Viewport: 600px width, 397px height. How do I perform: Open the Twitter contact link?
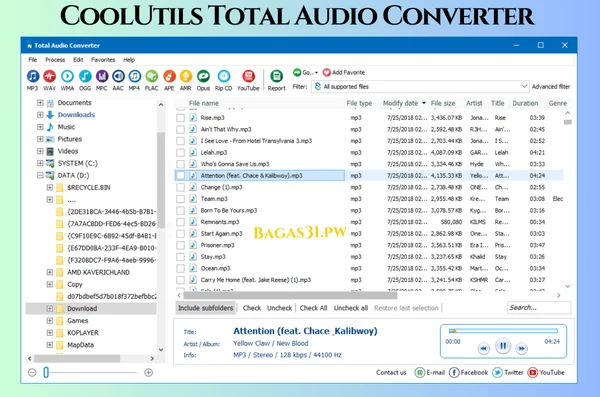coord(497,372)
